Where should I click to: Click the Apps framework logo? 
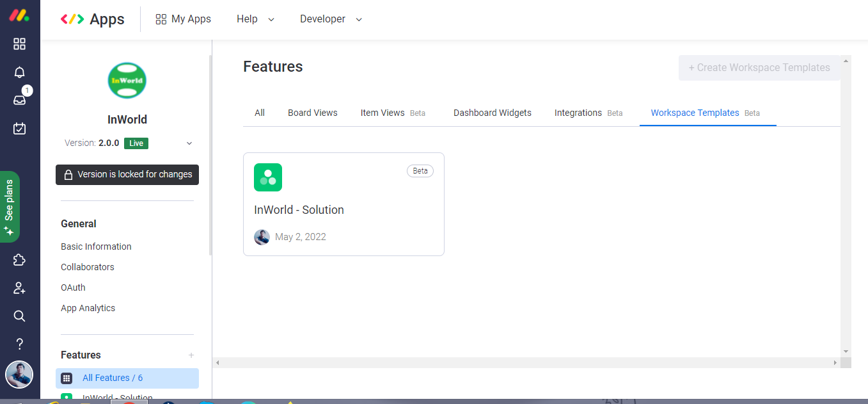point(92,19)
